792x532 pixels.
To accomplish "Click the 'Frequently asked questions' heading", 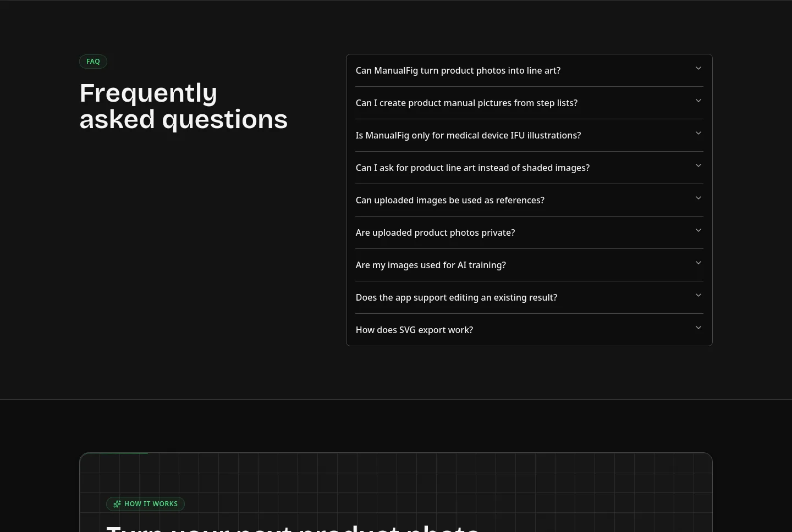I will click(184, 106).
